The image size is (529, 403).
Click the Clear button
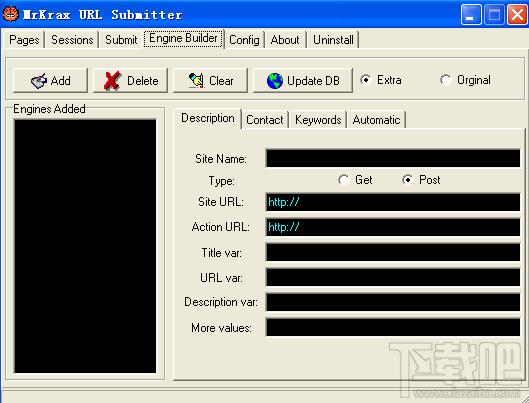[210, 80]
